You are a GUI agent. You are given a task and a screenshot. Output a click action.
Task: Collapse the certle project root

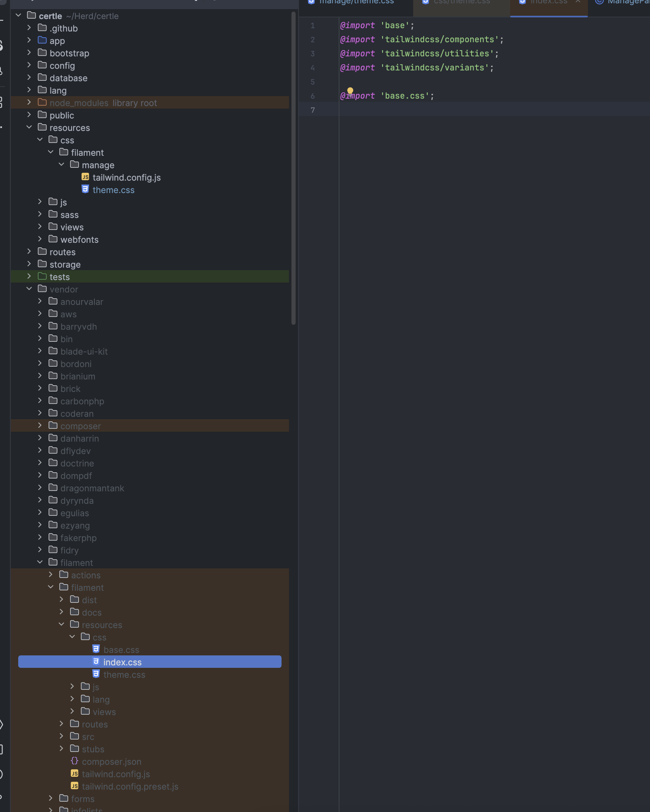(x=18, y=15)
